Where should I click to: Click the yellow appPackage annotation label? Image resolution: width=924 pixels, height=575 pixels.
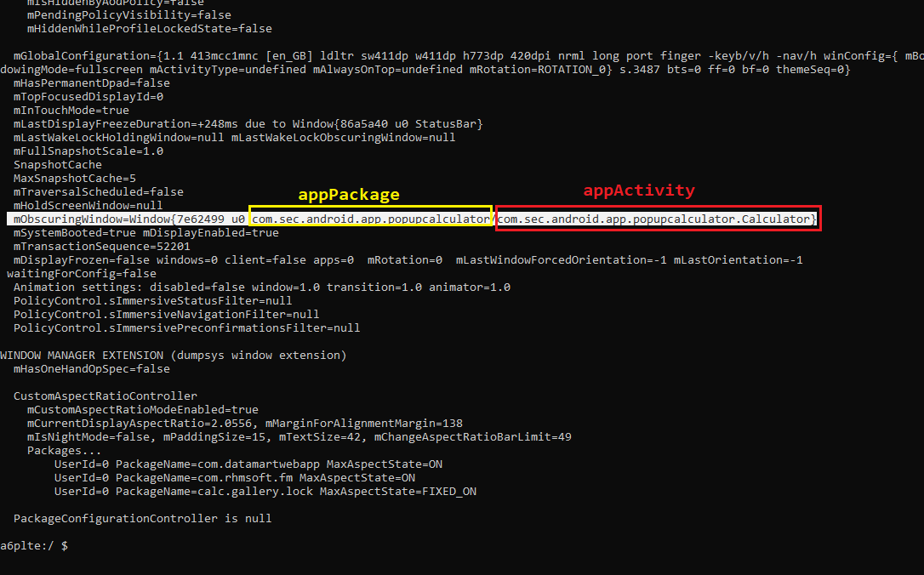(348, 195)
